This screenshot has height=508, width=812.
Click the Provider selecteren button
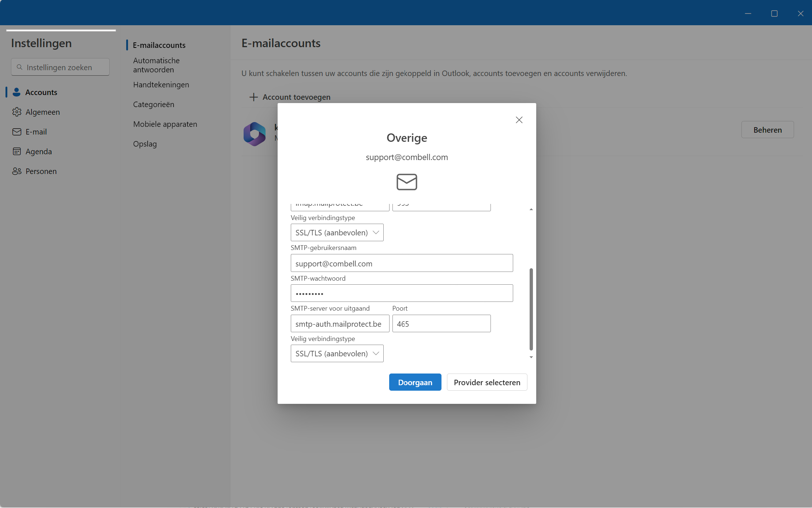tap(487, 382)
